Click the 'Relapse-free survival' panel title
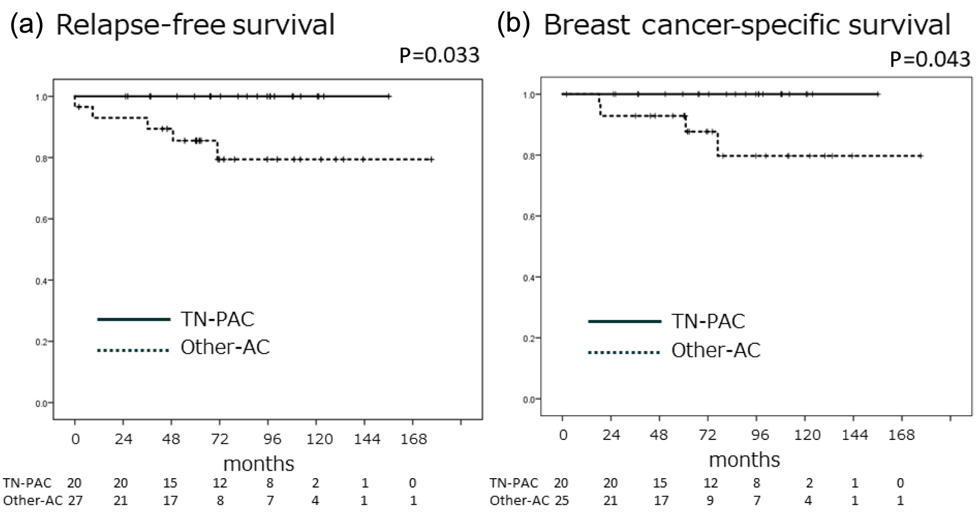Image resolution: width=980 pixels, height=523 pixels. pos(195,25)
